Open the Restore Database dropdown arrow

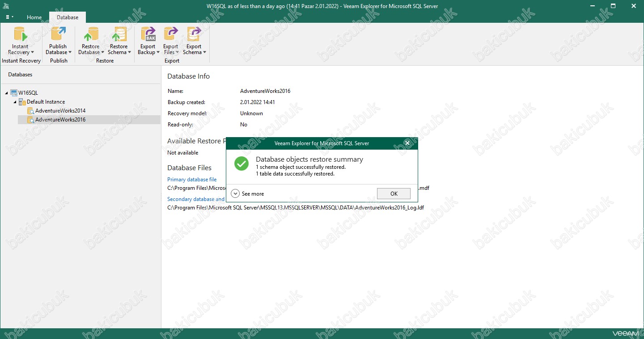click(x=102, y=53)
